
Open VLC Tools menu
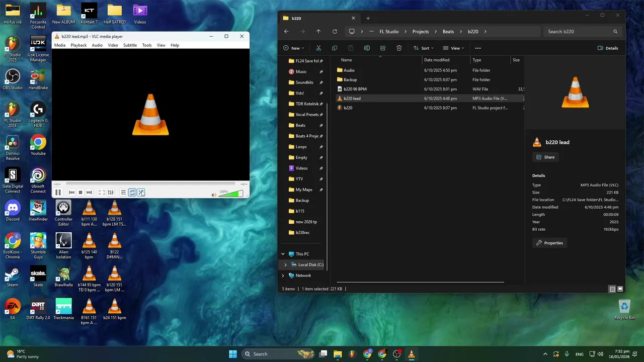(147, 45)
